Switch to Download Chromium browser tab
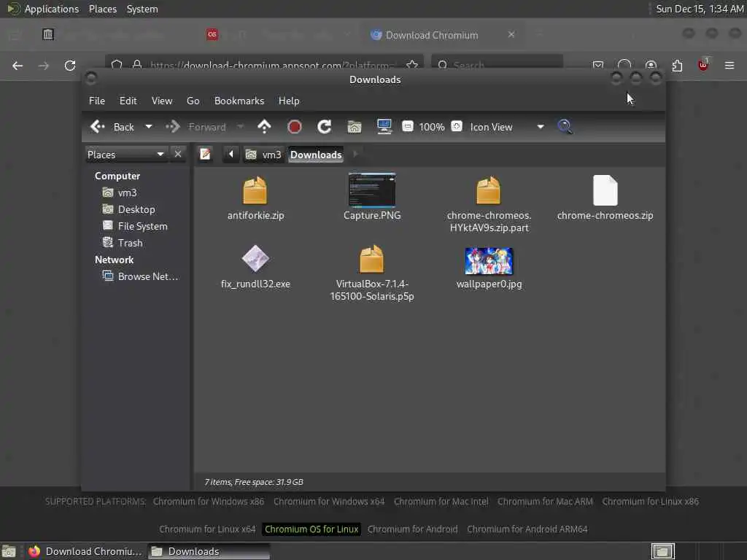Screen dimensions: 747x560 (431, 35)
